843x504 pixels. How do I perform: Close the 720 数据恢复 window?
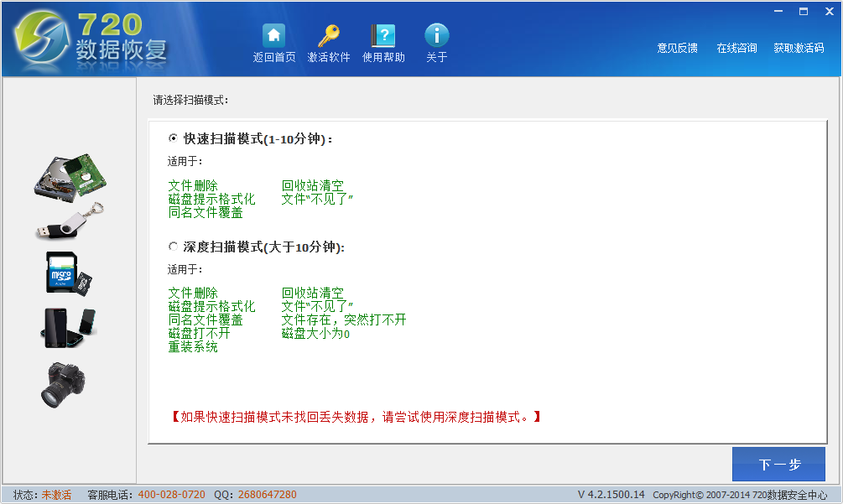(829, 11)
